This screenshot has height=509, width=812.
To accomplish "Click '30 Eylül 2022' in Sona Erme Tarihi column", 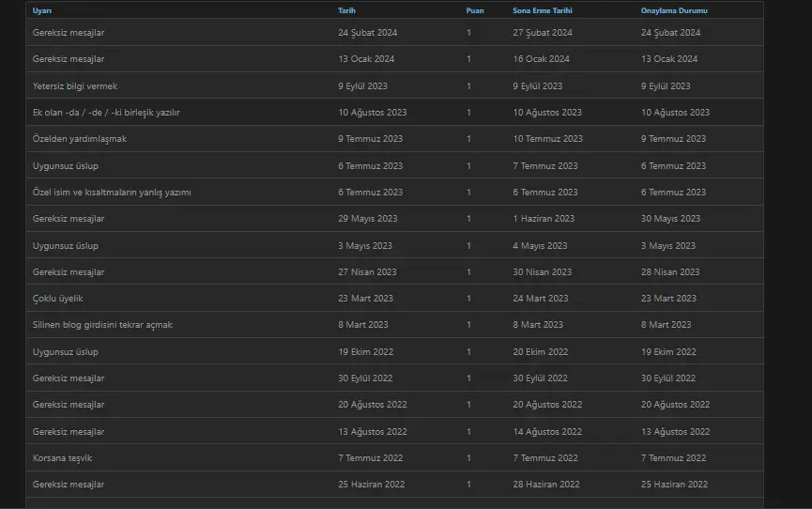I will click(x=540, y=378).
